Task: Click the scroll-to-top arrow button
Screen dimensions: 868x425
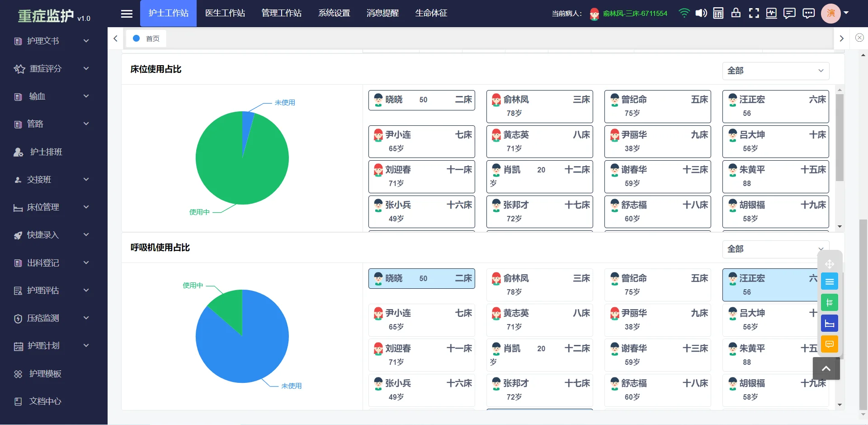Action: click(x=826, y=368)
